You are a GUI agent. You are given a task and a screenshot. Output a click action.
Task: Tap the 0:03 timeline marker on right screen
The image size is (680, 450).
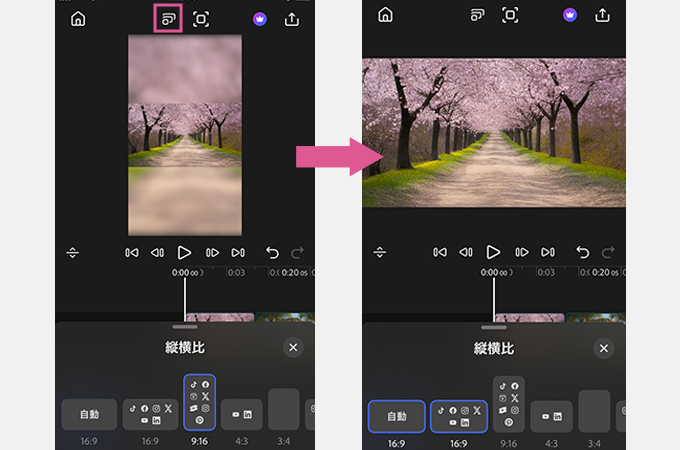pyautogui.click(x=545, y=272)
